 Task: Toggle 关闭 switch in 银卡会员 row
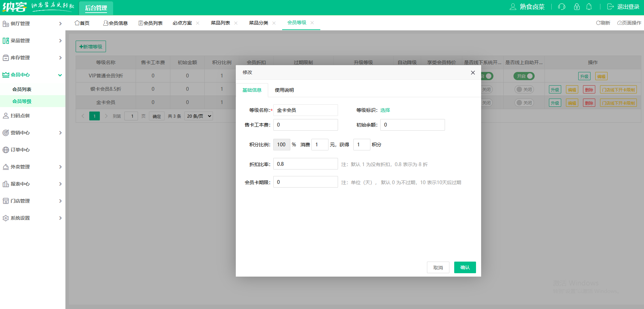pos(524,89)
